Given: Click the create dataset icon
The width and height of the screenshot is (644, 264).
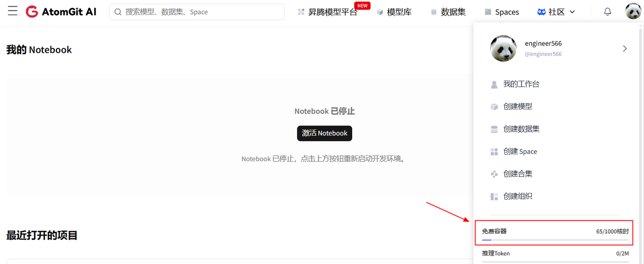Looking at the screenshot, I should [x=494, y=129].
